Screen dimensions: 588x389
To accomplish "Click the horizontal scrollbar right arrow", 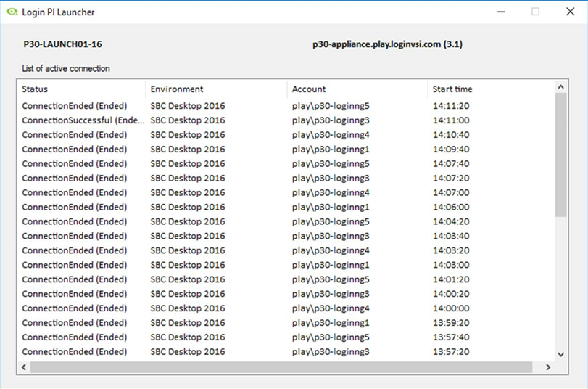I will [548, 367].
